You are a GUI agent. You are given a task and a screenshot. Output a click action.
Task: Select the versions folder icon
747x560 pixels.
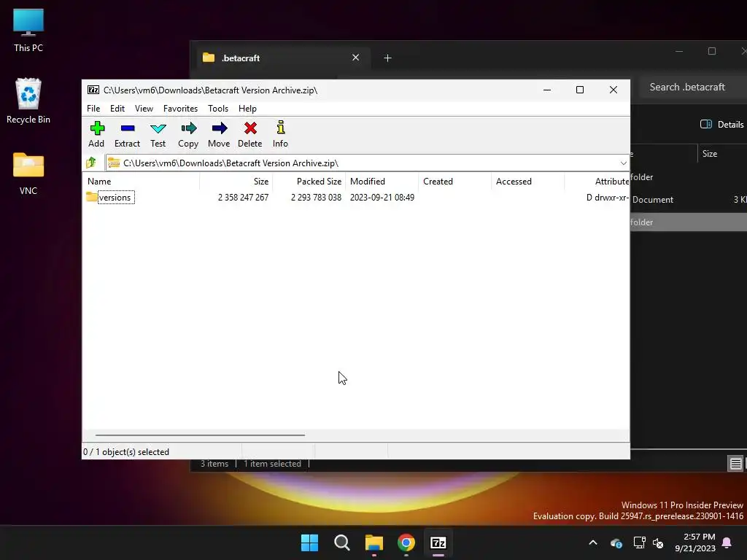pos(91,197)
